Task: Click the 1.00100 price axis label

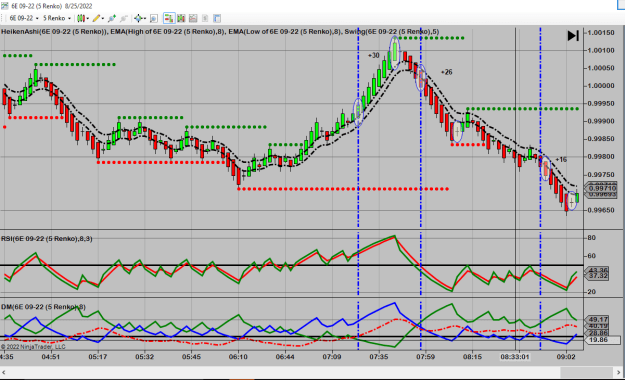Action: click(601, 50)
